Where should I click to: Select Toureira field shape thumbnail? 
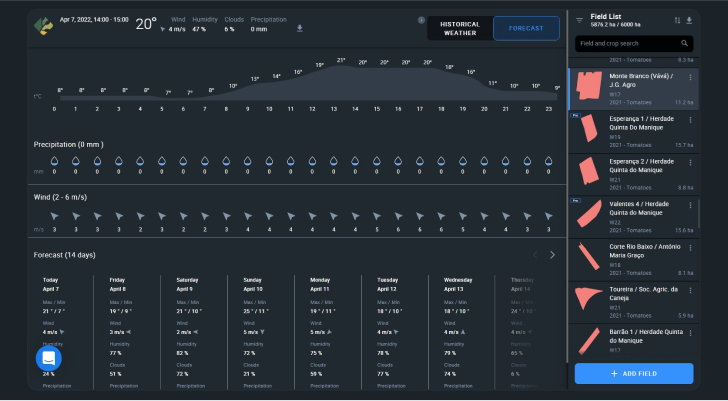point(588,298)
